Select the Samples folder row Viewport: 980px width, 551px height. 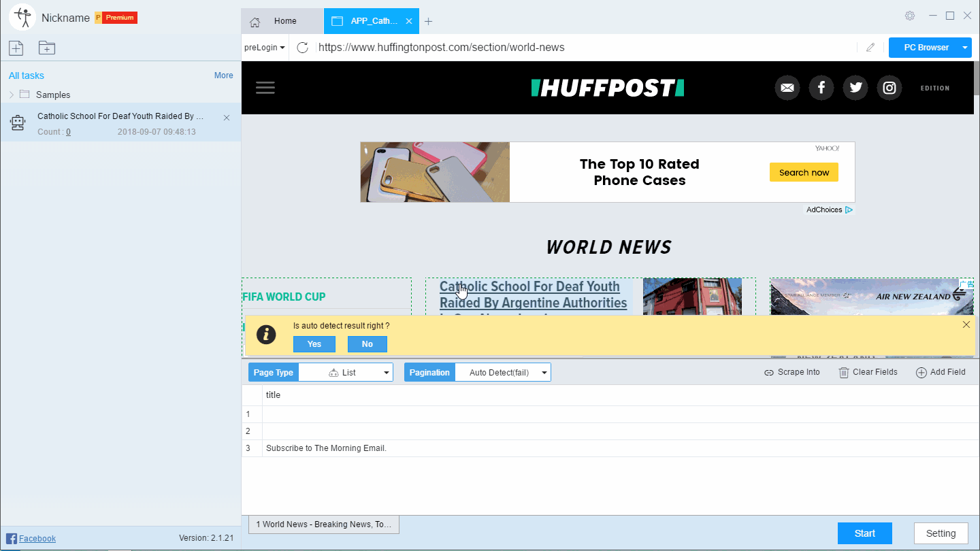pos(120,95)
